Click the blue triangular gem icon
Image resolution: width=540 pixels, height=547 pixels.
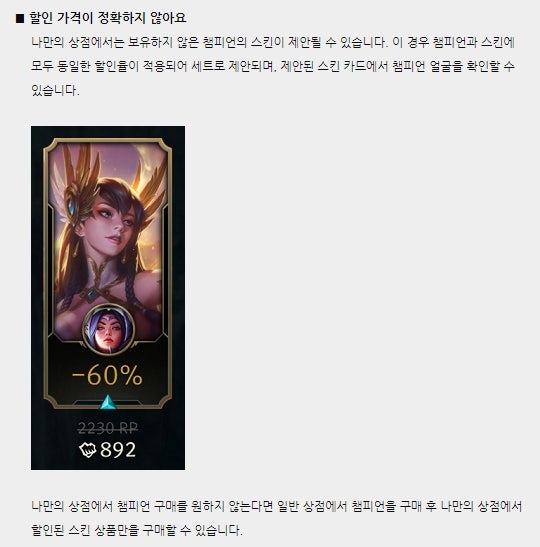pyautogui.click(x=108, y=402)
